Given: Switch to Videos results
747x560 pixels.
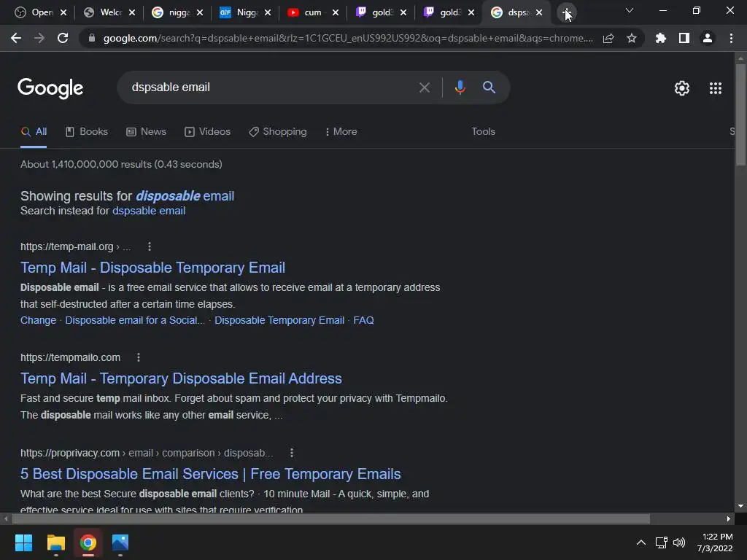Looking at the screenshot, I should pos(207,132).
